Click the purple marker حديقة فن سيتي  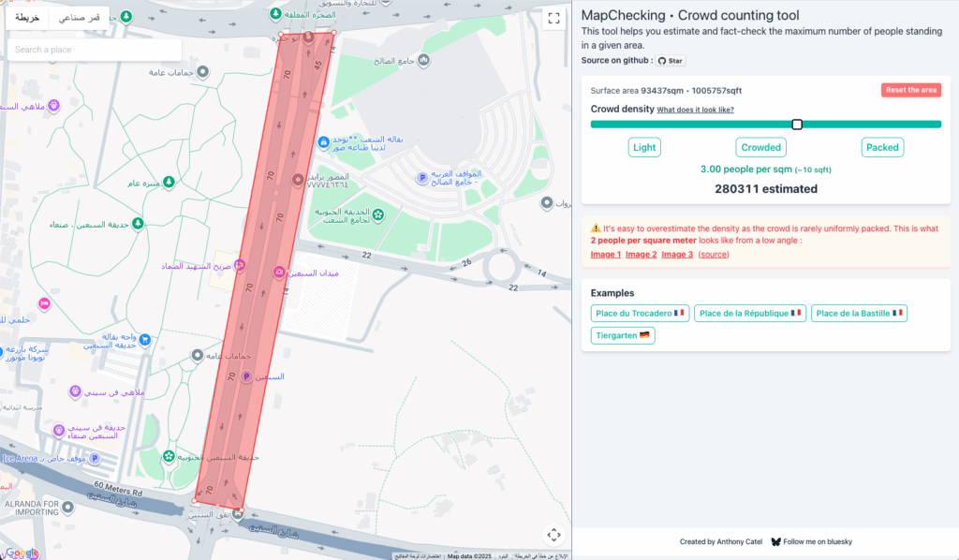pos(59,431)
